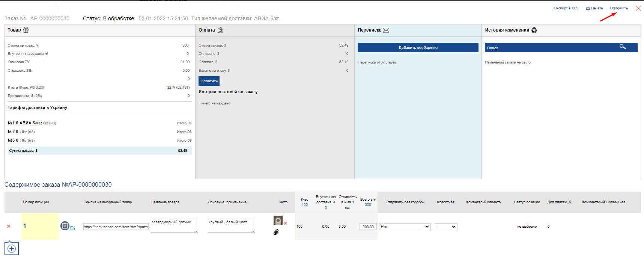The image size is (644, 263).
Task: Click the payment icon beside Оплата header
Action: (x=220, y=30)
